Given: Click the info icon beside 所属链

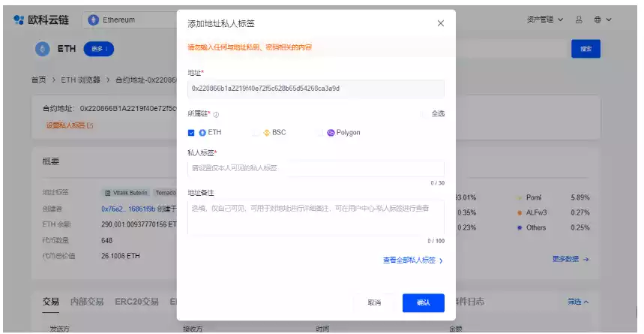Looking at the screenshot, I should tap(216, 114).
